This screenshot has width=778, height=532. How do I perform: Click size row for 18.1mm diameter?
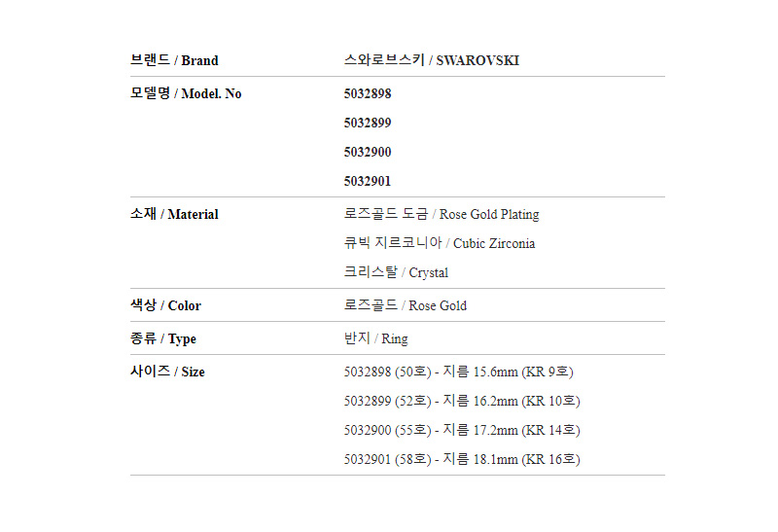tap(463, 459)
